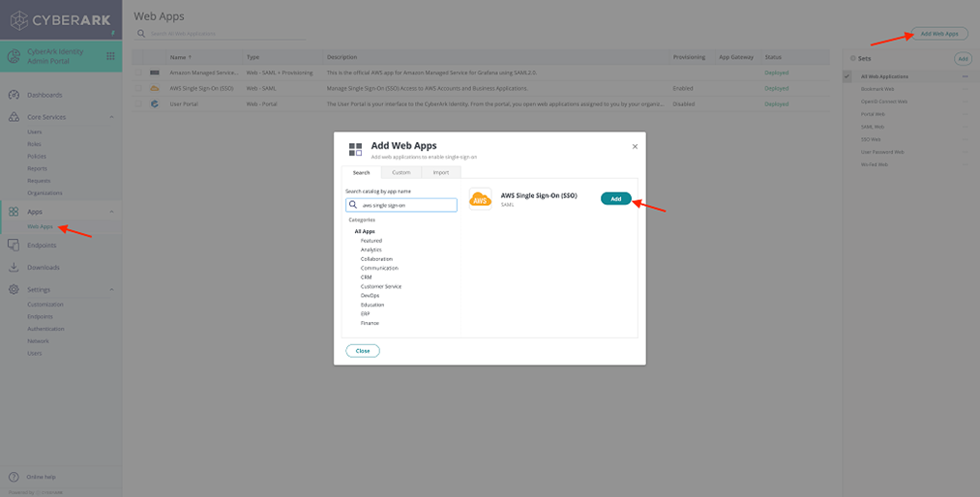Click the lightning bolt icon under CyberArk logo
The image size is (980, 497).
click(113, 33)
